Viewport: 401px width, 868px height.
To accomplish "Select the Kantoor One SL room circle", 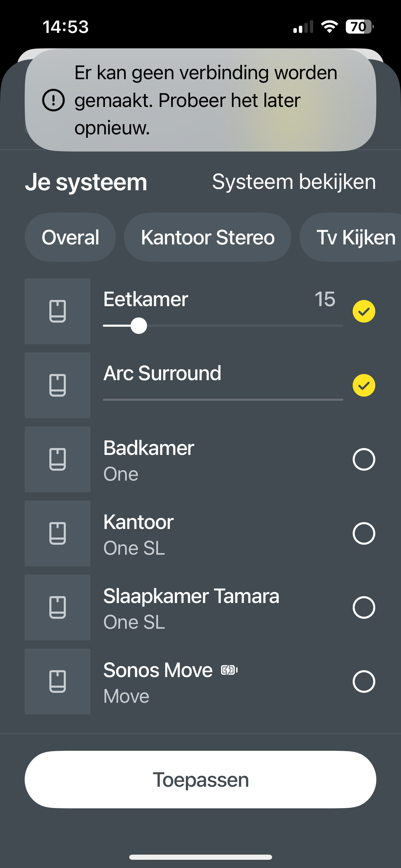I will click(364, 533).
